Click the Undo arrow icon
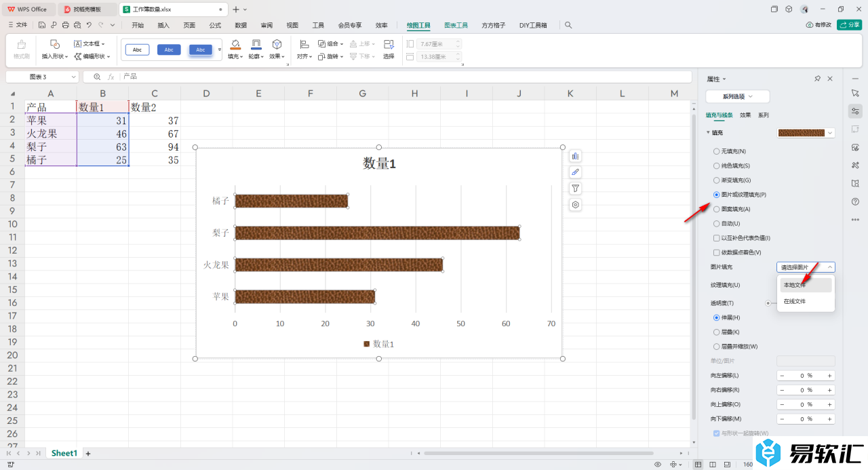The width and height of the screenshot is (868, 470). [x=89, y=25]
